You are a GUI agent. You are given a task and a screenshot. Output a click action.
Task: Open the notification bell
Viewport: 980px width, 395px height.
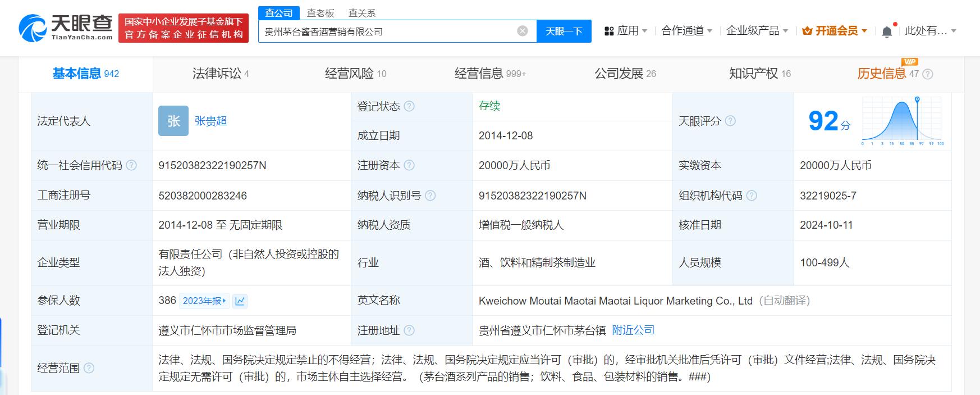(886, 31)
